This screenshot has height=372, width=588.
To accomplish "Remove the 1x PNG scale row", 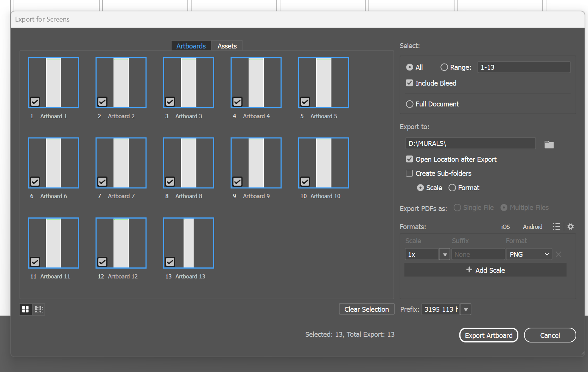I will coord(558,254).
